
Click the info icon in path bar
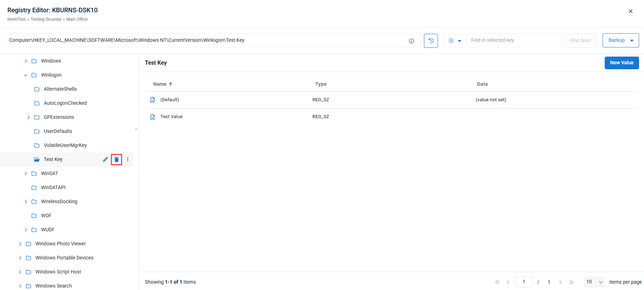411,41
